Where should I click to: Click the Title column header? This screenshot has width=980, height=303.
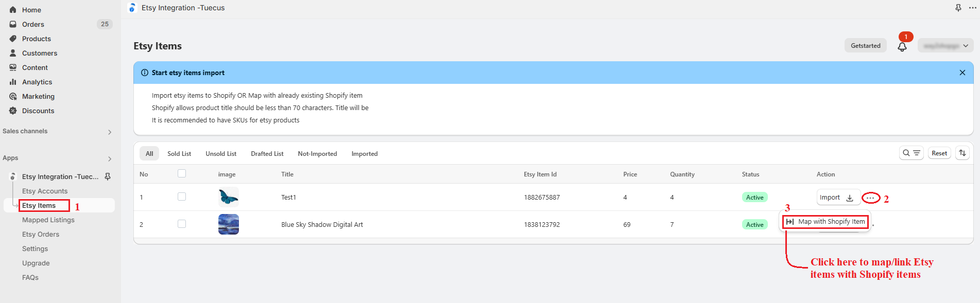click(x=287, y=174)
